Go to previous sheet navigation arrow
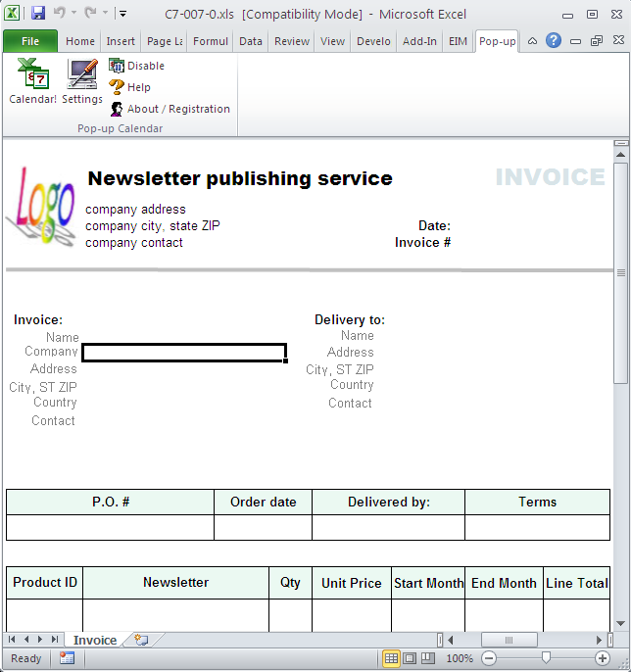 coord(26,640)
